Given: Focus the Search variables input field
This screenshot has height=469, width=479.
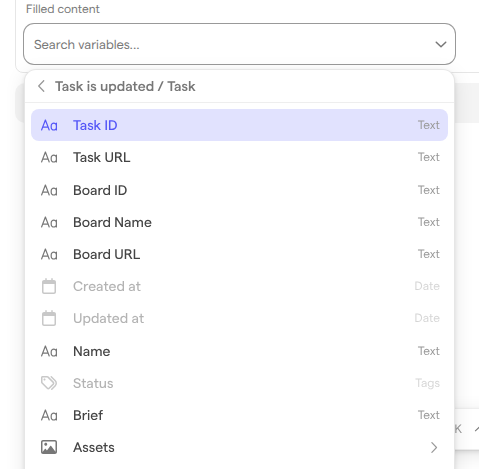Looking at the screenshot, I should click(239, 44).
